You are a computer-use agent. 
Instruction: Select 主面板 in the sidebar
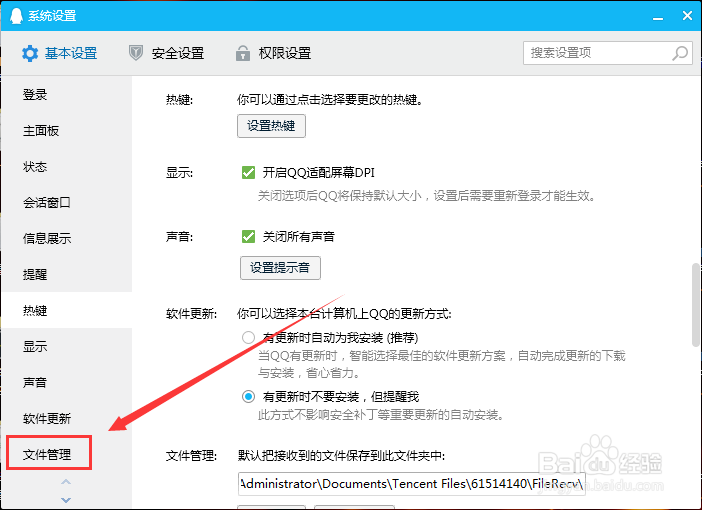point(67,131)
